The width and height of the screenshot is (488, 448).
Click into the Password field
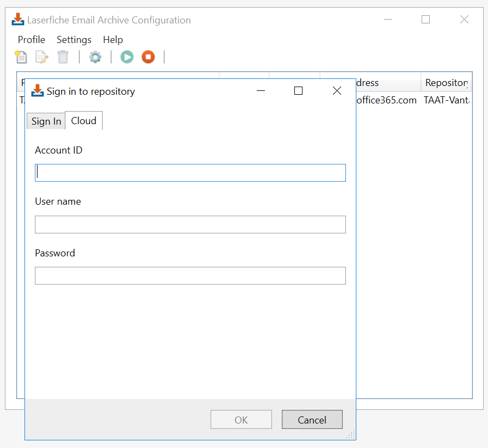(190, 275)
